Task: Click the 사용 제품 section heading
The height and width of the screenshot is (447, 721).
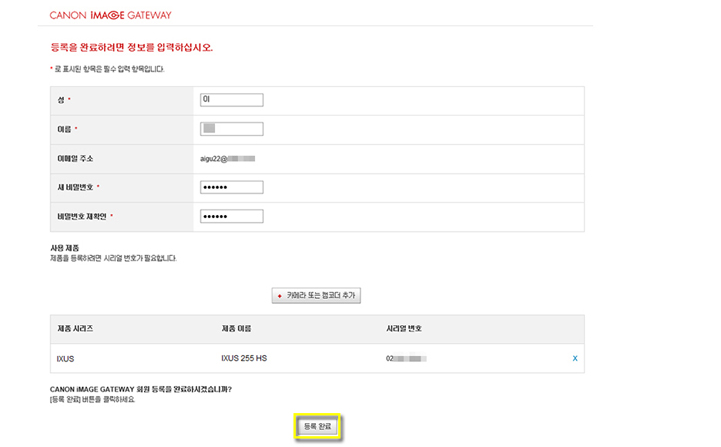Action: [64, 248]
